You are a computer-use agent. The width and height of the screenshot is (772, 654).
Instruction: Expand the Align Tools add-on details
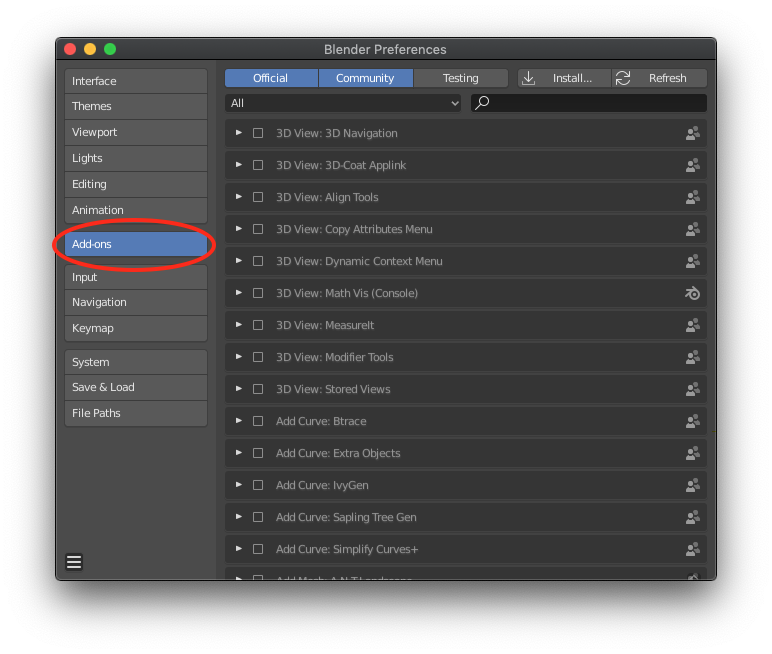pyautogui.click(x=239, y=196)
